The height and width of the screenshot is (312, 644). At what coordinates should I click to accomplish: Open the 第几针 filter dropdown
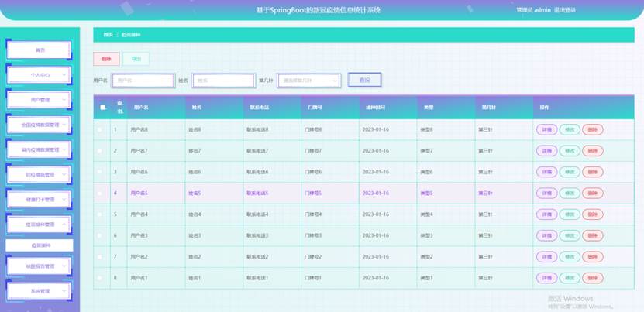click(309, 81)
